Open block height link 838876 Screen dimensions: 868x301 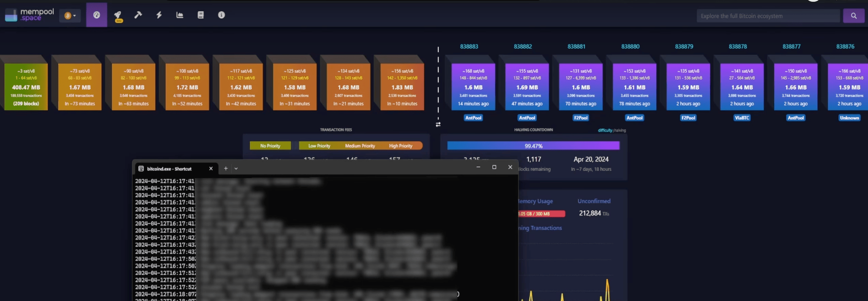click(x=845, y=46)
